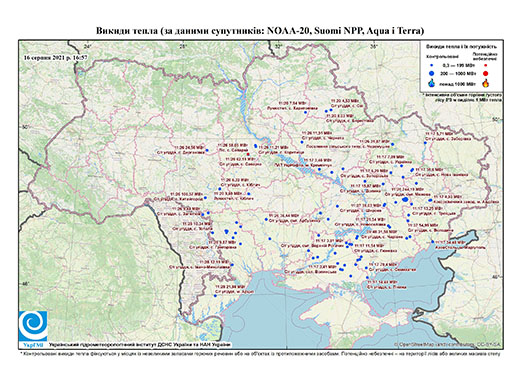
Task: Click the map title mentioning NOAA-20
Action: point(260,31)
